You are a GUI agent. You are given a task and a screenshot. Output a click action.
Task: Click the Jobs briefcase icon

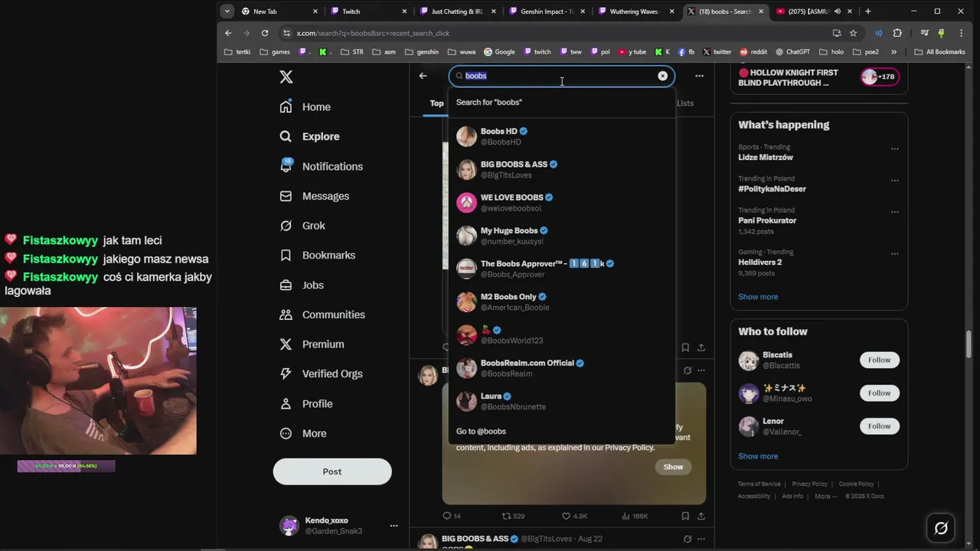pos(286,285)
